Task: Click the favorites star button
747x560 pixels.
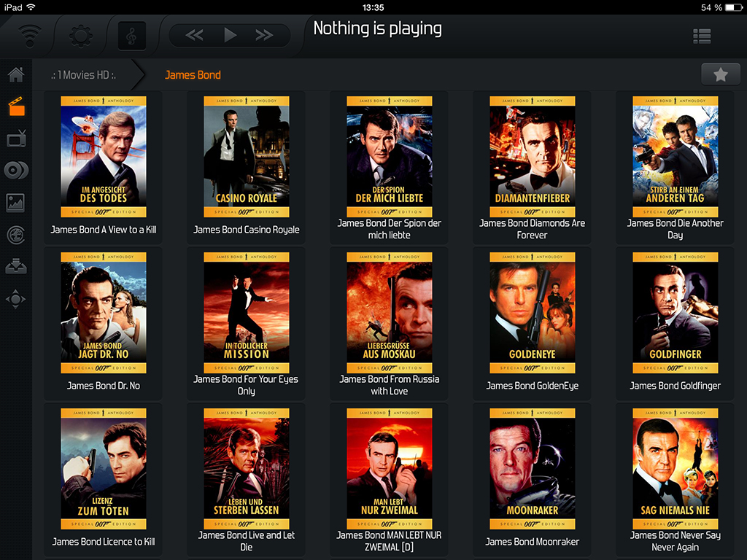Action: click(721, 74)
